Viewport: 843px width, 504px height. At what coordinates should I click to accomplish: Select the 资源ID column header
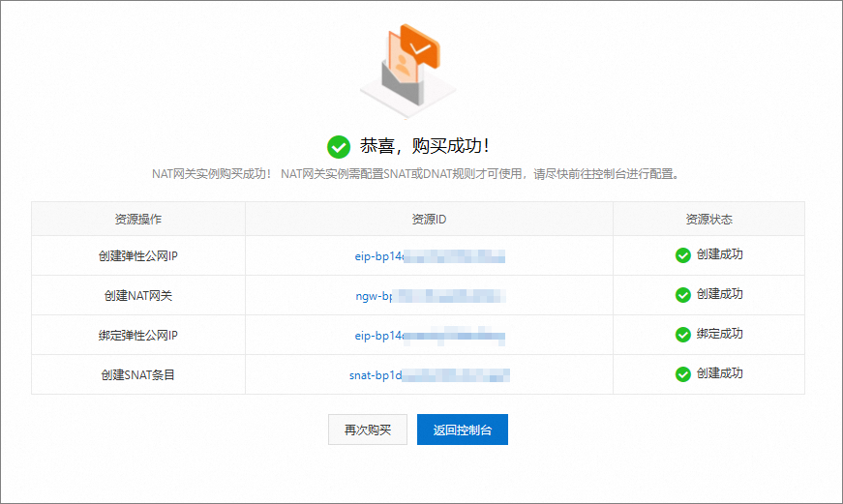(x=429, y=220)
